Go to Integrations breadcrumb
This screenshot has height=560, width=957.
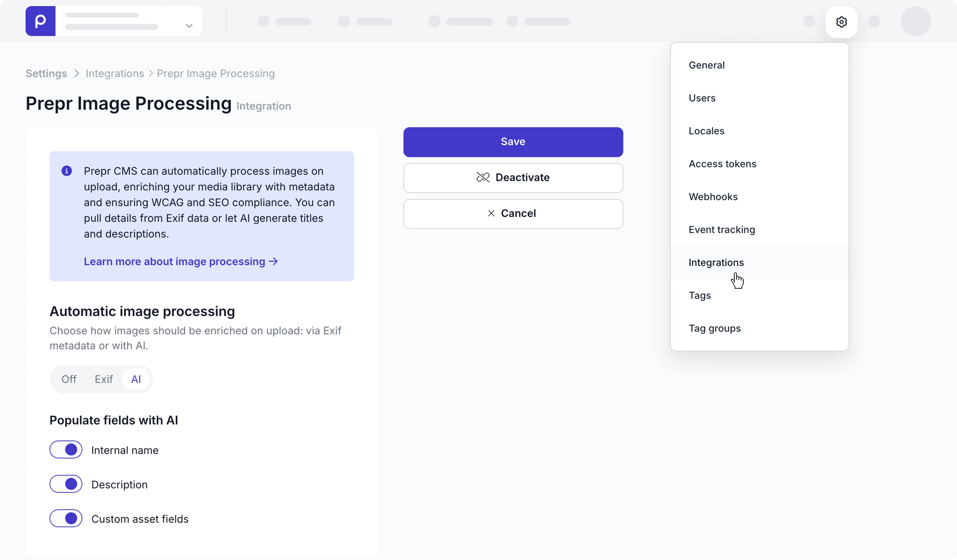pyautogui.click(x=115, y=73)
